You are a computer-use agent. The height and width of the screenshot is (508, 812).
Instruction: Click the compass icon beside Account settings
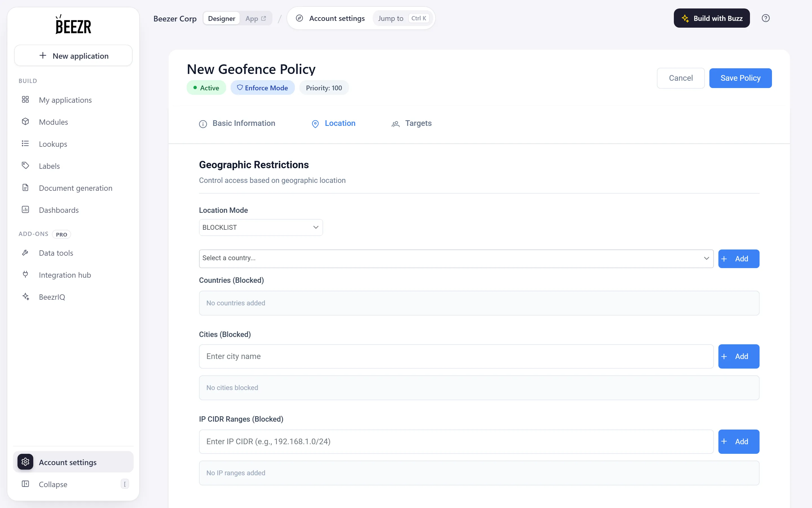coord(299,18)
